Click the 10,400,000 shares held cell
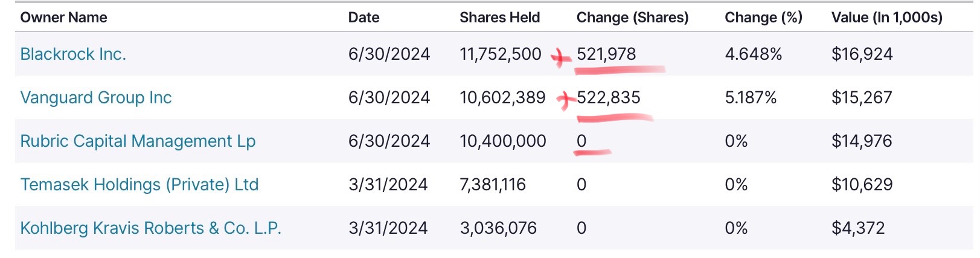 click(x=502, y=141)
